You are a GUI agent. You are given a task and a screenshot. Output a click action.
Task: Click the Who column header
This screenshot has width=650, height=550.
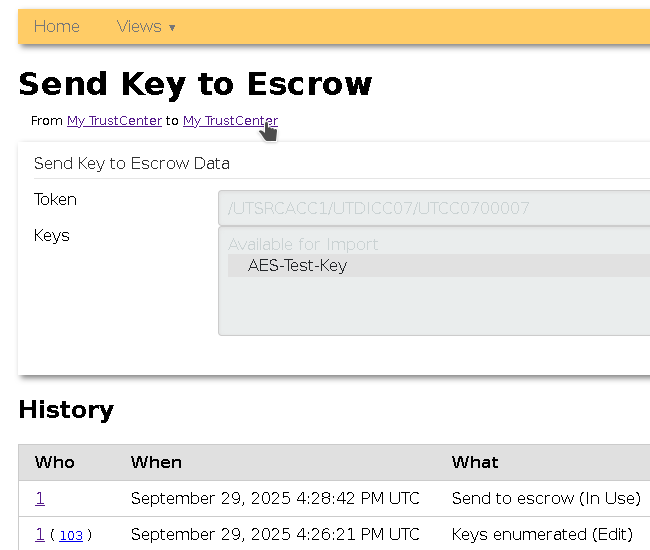point(54,462)
